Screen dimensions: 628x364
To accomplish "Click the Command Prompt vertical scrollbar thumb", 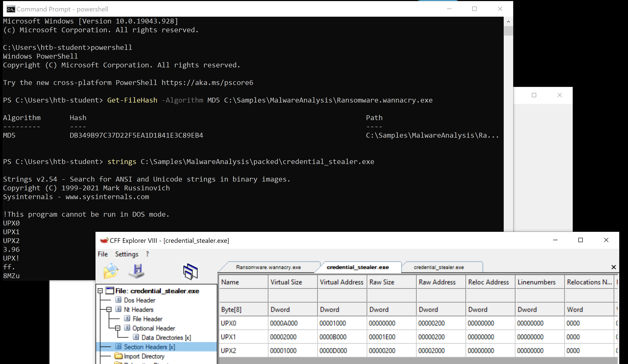I will coord(508,31).
